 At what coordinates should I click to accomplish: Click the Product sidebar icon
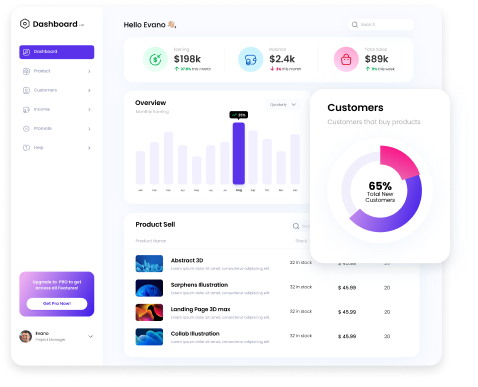(26, 71)
